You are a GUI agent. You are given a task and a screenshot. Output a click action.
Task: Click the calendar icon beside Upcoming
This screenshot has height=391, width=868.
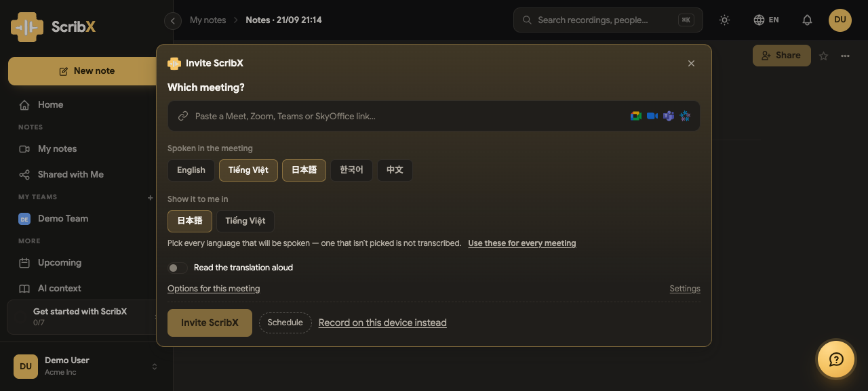pos(24,263)
